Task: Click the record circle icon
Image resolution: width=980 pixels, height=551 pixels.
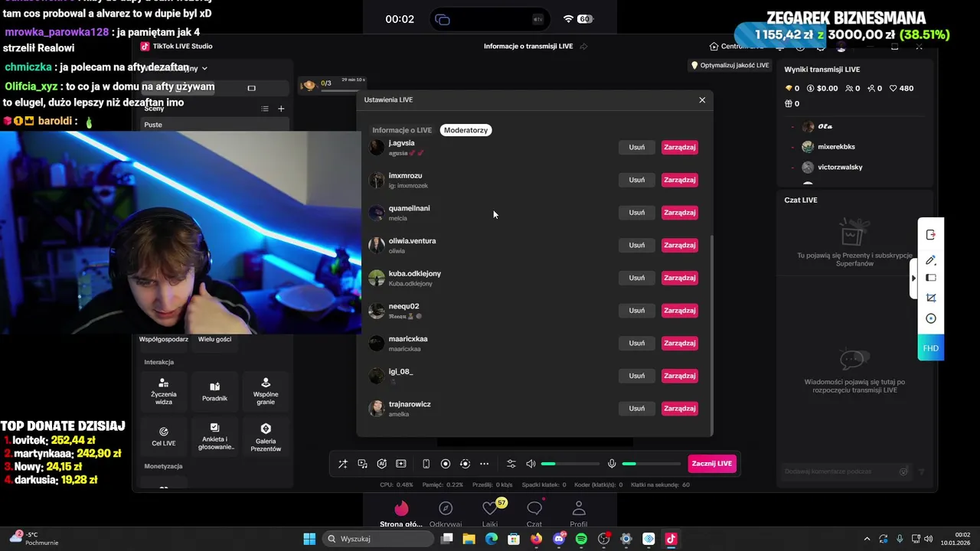Action: [x=446, y=464]
